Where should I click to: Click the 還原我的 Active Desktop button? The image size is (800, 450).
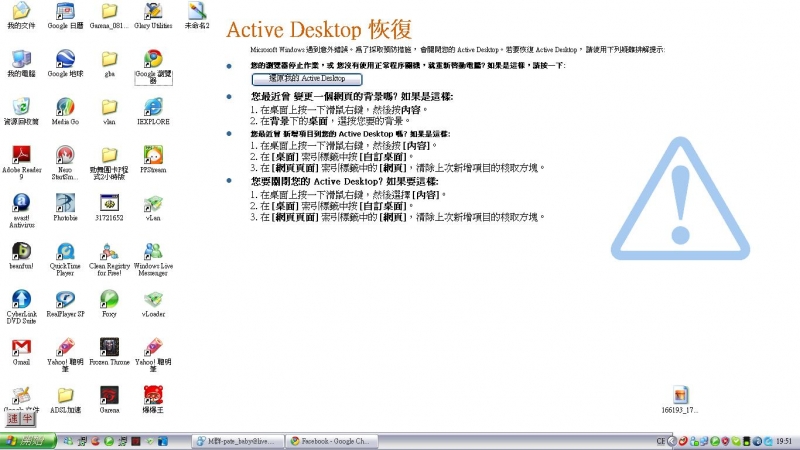tap(307, 79)
